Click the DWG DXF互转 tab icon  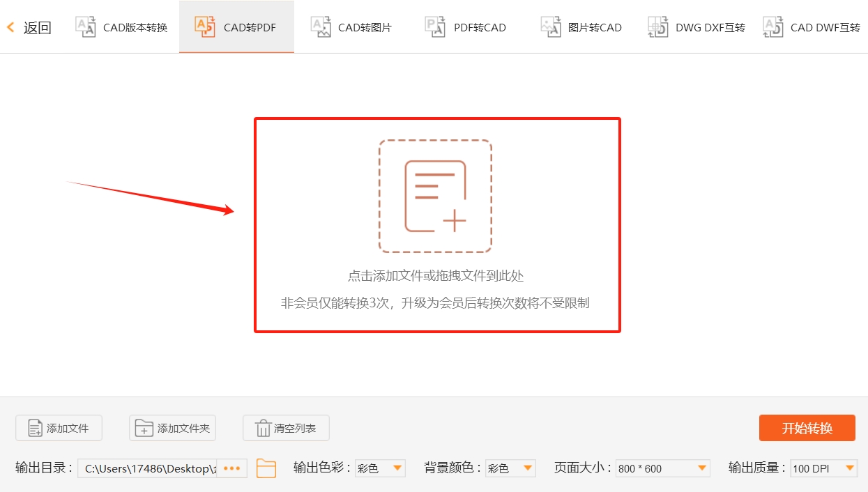pos(658,27)
